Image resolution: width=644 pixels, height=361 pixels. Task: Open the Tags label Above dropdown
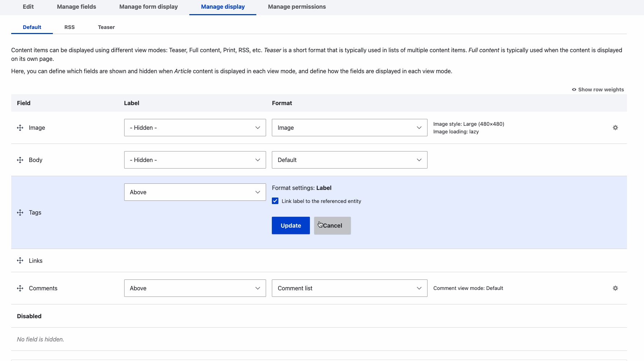pyautogui.click(x=195, y=192)
